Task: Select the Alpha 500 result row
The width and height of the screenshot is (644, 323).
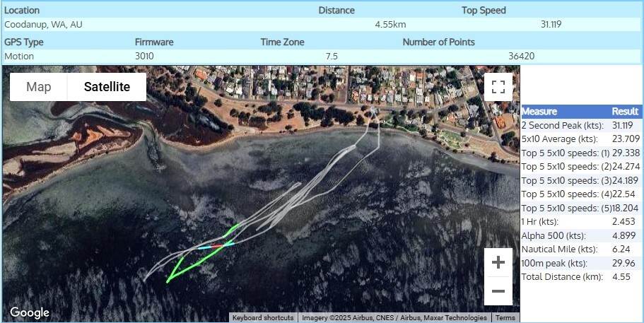Action: (581, 235)
